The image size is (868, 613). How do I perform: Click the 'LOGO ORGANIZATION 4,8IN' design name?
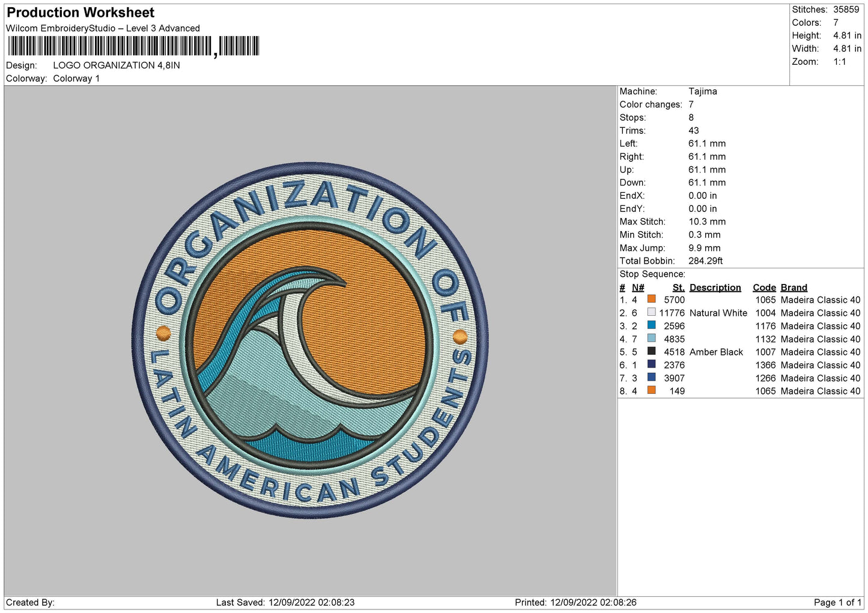pyautogui.click(x=117, y=65)
